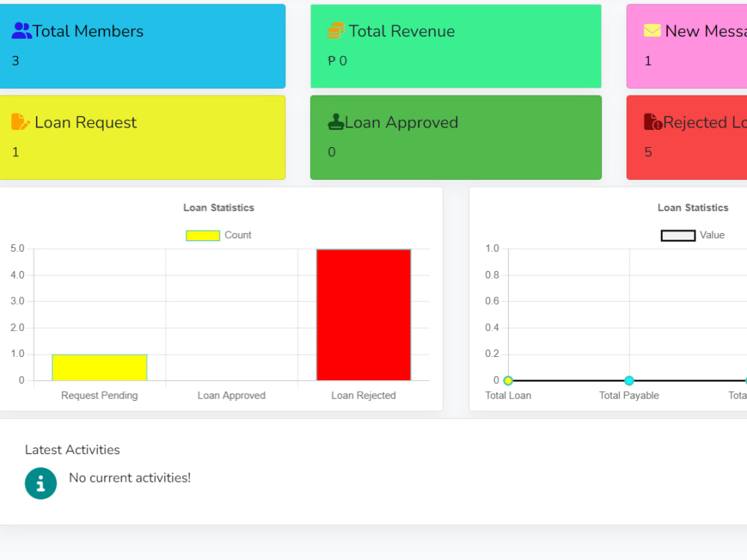
Task: Toggle the yellow Count legend swatch
Action: tap(203, 235)
